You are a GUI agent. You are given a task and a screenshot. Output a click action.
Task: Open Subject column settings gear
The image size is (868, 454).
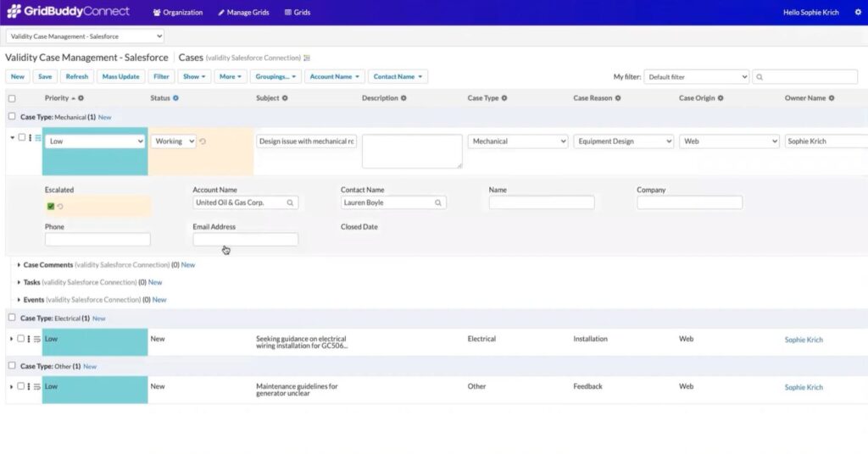coord(285,98)
